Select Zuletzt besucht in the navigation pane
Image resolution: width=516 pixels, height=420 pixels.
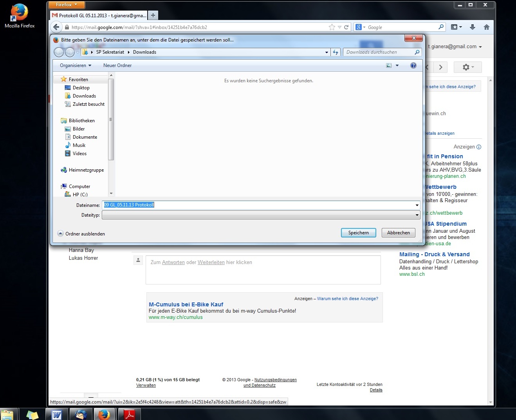point(88,104)
